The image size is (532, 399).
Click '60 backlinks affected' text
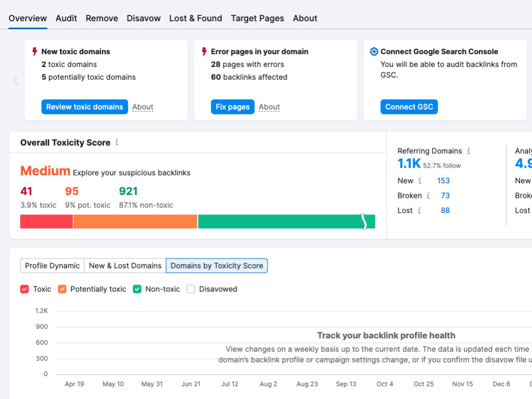(x=249, y=77)
